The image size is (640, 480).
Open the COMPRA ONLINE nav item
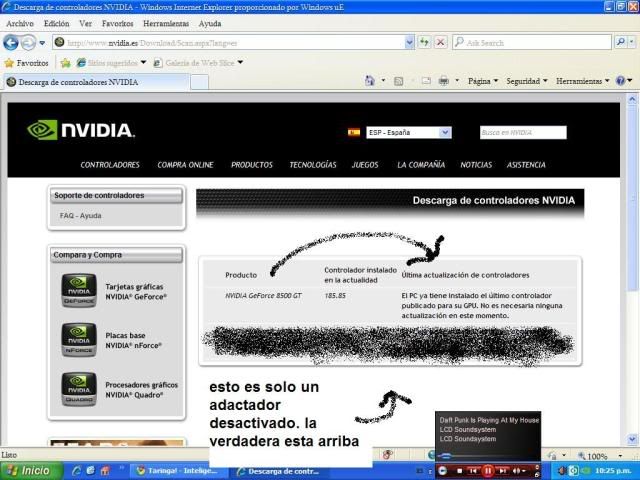185,165
